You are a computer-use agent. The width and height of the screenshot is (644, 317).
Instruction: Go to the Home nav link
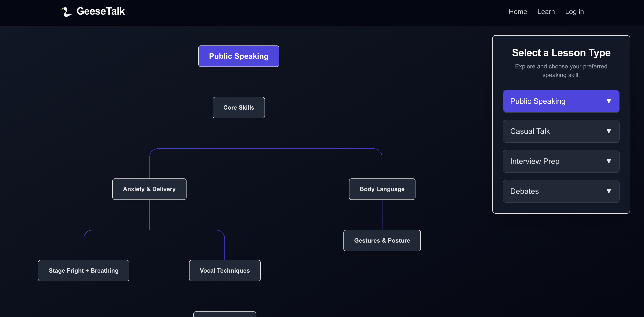[518, 12]
